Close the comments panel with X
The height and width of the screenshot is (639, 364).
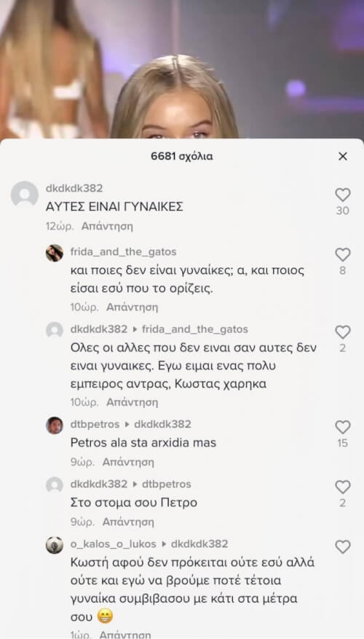coord(343,156)
